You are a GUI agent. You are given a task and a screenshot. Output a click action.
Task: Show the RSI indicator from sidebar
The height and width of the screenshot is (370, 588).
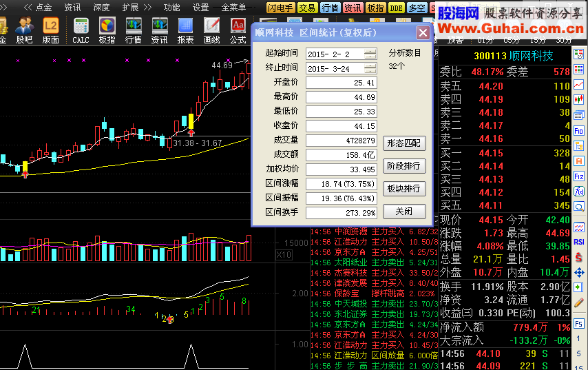579,242
